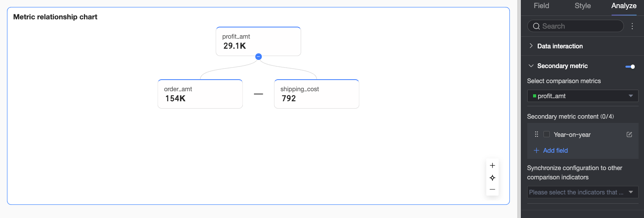This screenshot has height=218, width=644.
Task: Open the more options kebab menu
Action: (x=632, y=26)
